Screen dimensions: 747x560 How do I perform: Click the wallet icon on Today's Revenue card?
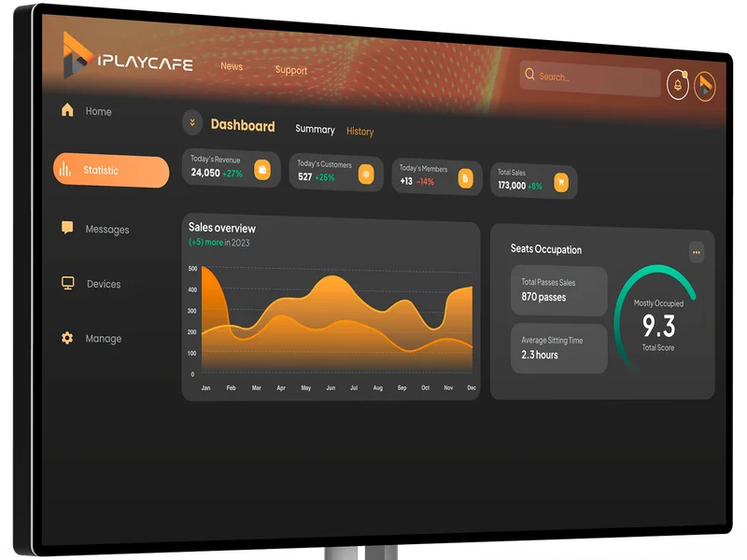pyautogui.click(x=263, y=171)
